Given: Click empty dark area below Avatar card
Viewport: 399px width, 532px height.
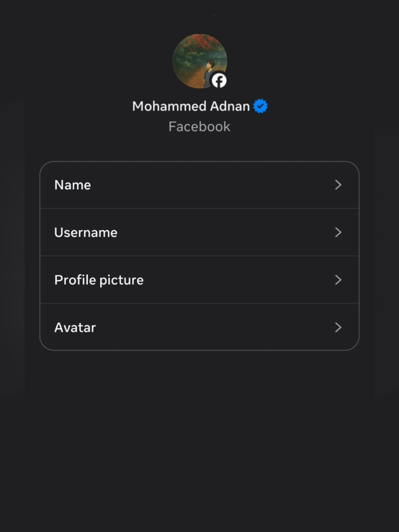Looking at the screenshot, I should pyautogui.click(x=199, y=439).
